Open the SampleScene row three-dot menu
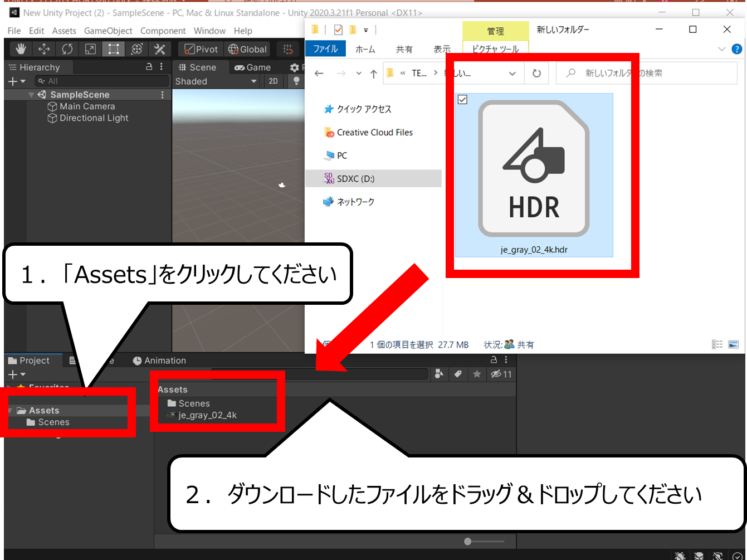This screenshot has height=560, width=747. 163,95
